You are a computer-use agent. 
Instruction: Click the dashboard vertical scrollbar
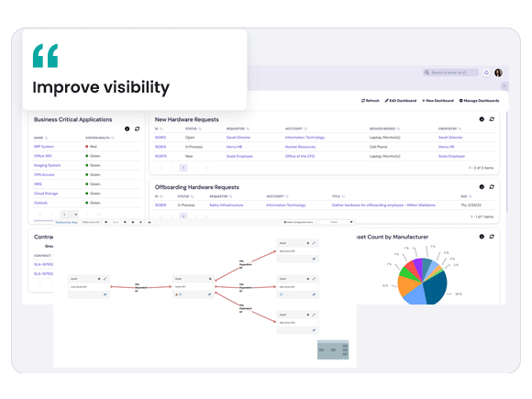click(507, 162)
